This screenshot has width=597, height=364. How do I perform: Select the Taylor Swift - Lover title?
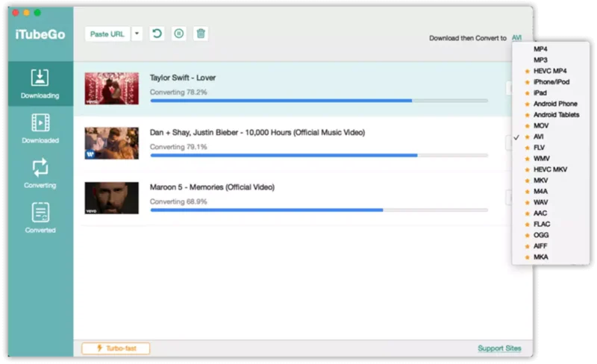pyautogui.click(x=183, y=78)
